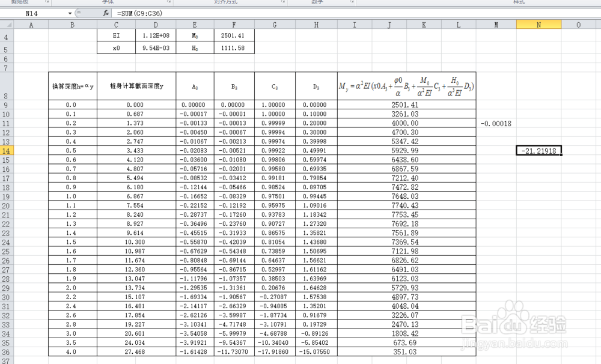Click the x0 label cell
The image size is (601, 364).
tap(116, 48)
